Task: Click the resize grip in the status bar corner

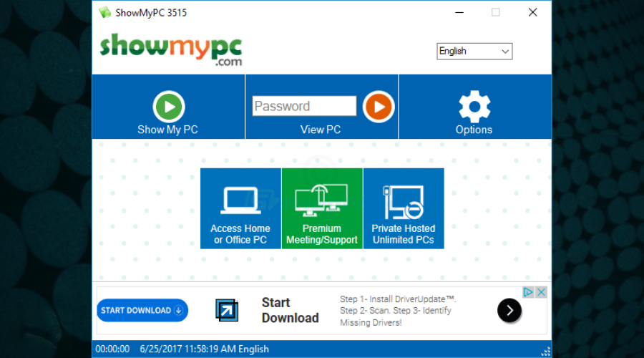Action: 546,352
